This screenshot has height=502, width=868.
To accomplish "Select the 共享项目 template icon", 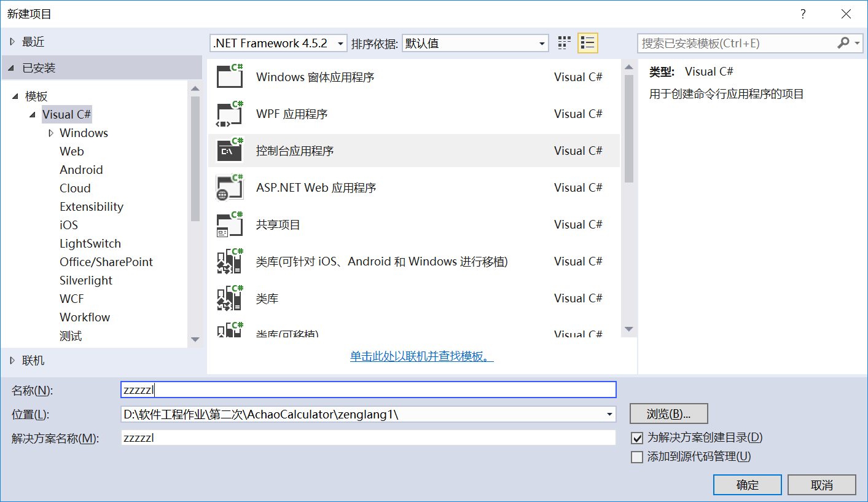I will click(230, 224).
